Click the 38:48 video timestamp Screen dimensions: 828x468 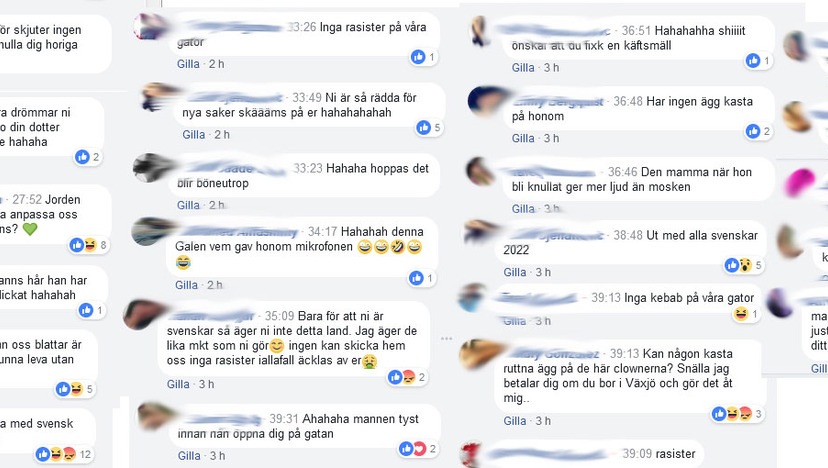coord(628,236)
